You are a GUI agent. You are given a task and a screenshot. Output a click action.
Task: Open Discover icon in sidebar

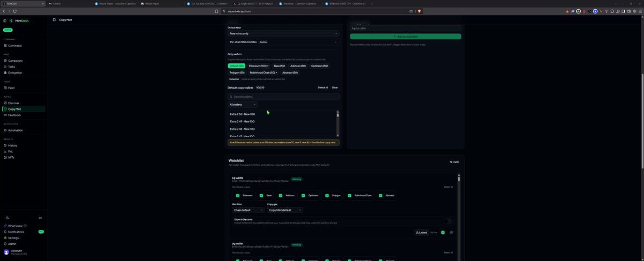pos(5,103)
